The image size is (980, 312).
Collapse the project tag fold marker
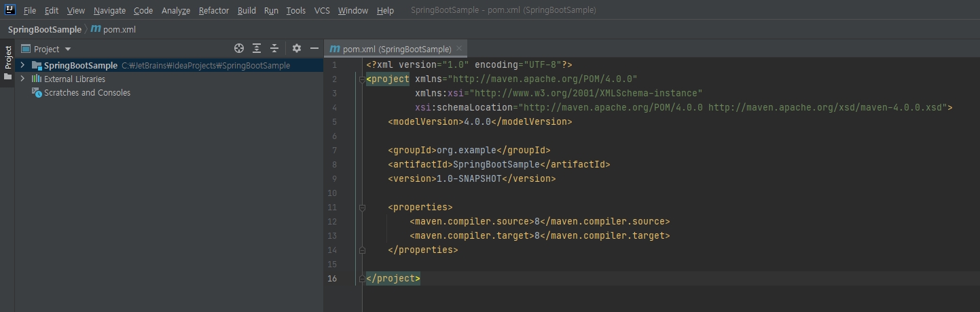coord(362,79)
